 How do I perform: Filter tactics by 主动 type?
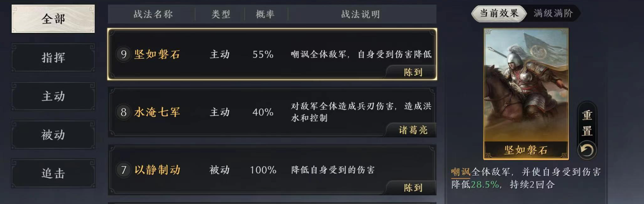pos(53,96)
